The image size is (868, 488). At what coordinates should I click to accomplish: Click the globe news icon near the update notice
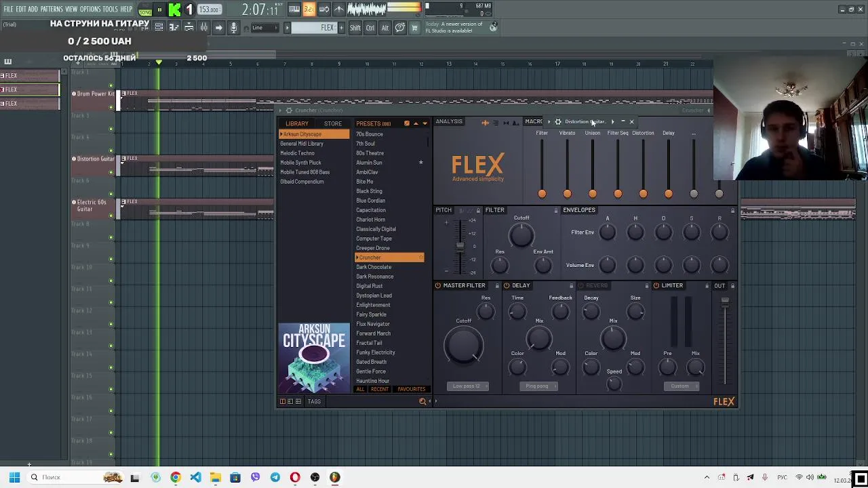[493, 27]
